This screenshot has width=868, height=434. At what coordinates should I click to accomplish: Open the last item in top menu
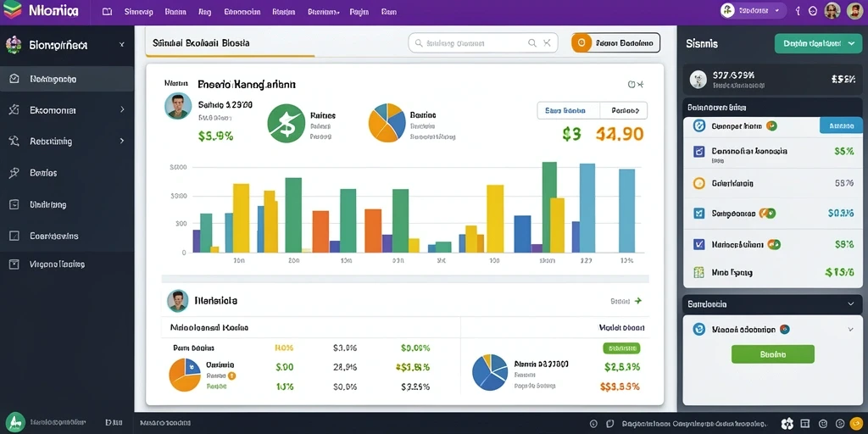pos(389,11)
